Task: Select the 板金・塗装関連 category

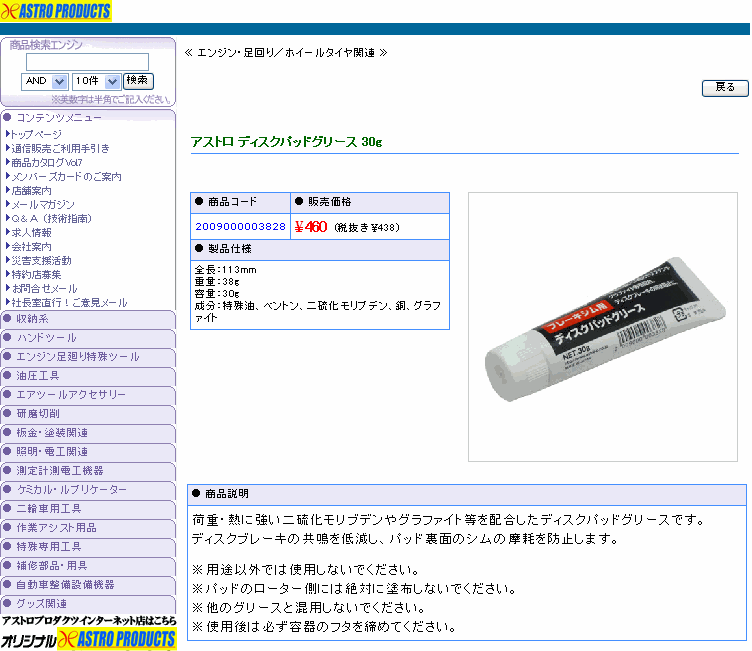Action: click(88, 433)
